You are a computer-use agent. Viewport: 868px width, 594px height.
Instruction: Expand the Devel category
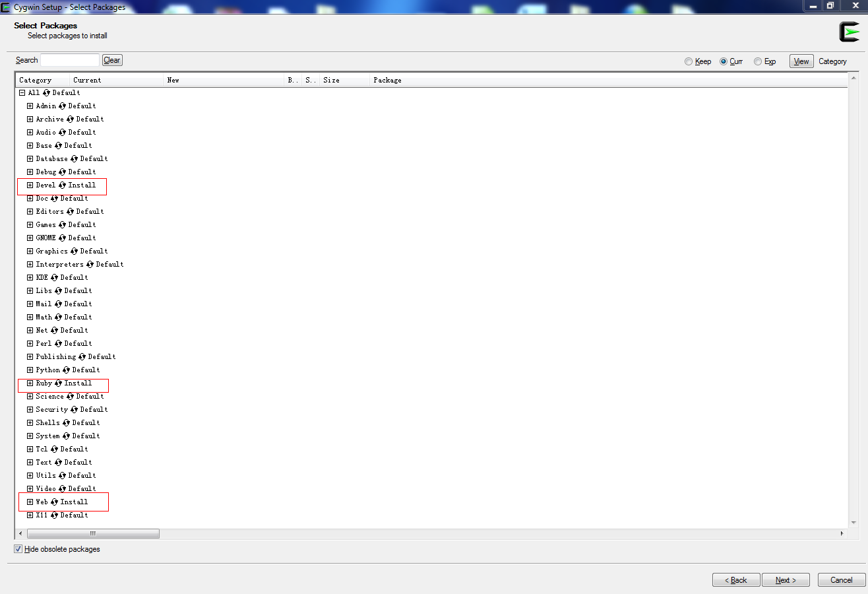tap(30, 185)
